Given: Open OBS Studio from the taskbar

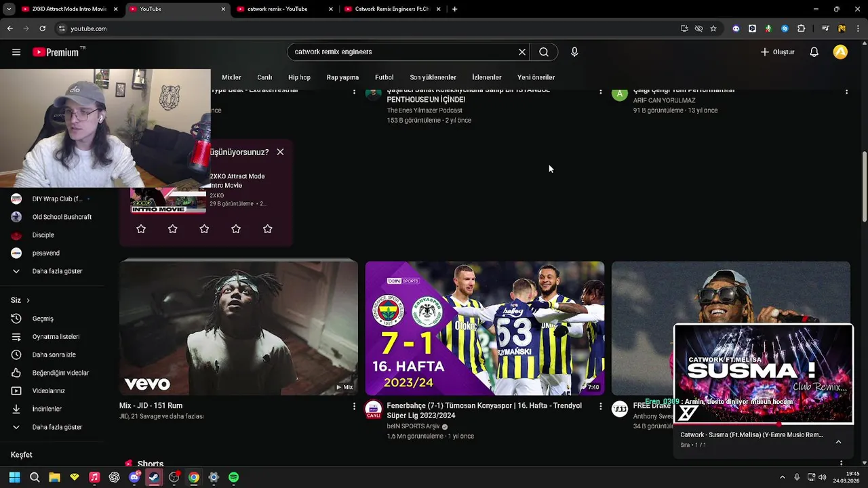Looking at the screenshot, I should click(174, 477).
